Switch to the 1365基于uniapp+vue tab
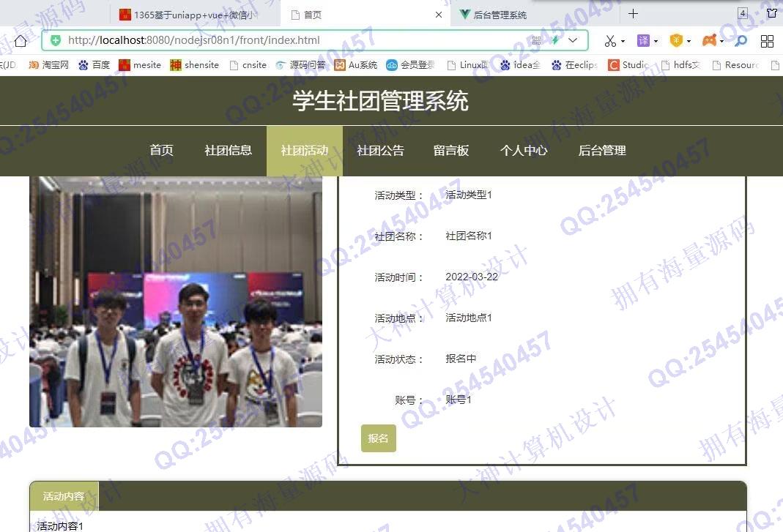 (195, 15)
